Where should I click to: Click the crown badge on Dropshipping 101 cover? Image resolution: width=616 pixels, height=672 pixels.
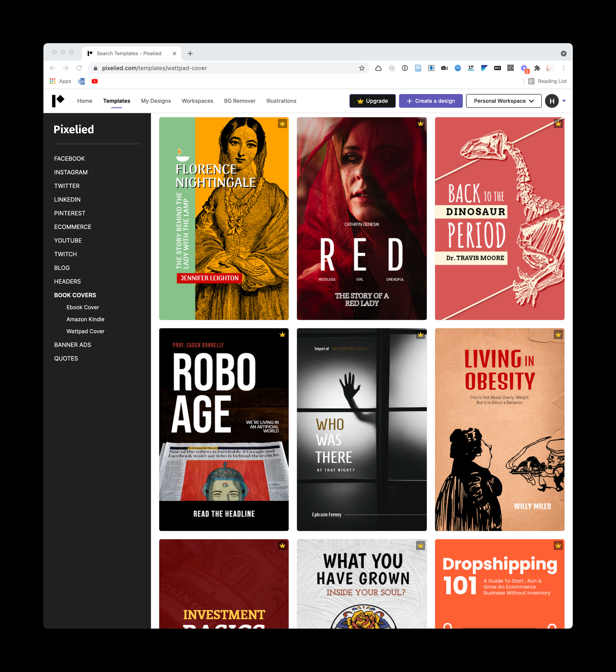(558, 546)
